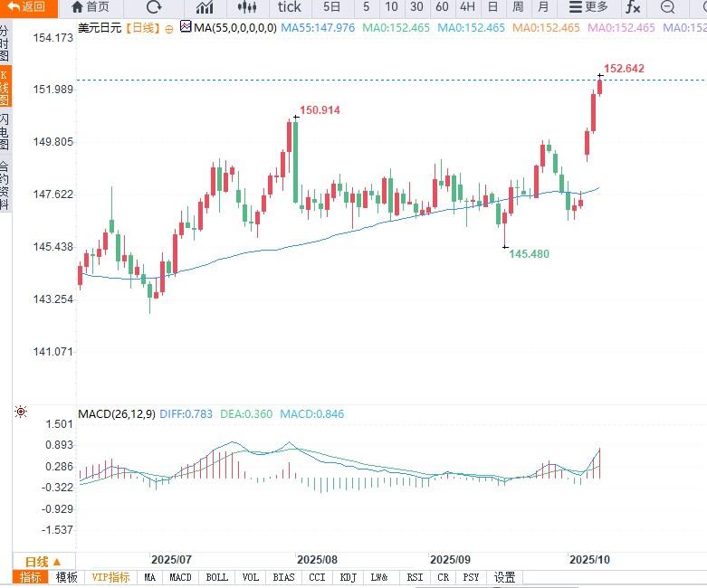This screenshot has width=707, height=588.
Task: Switch to tick timeframe
Action: [x=290, y=7]
